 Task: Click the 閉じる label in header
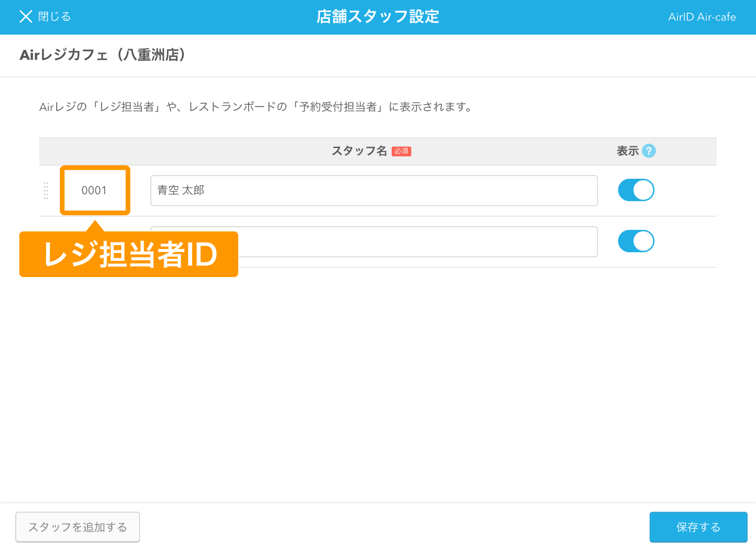click(54, 17)
